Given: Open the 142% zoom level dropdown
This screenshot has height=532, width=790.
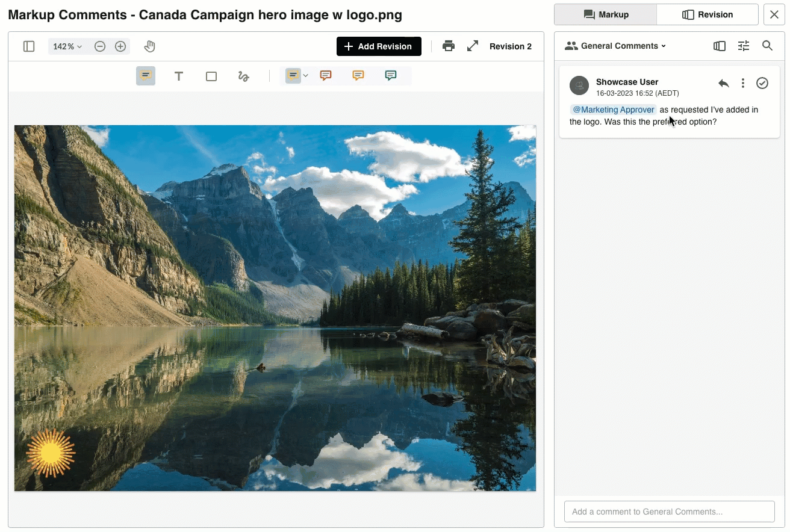Looking at the screenshot, I should (67, 46).
